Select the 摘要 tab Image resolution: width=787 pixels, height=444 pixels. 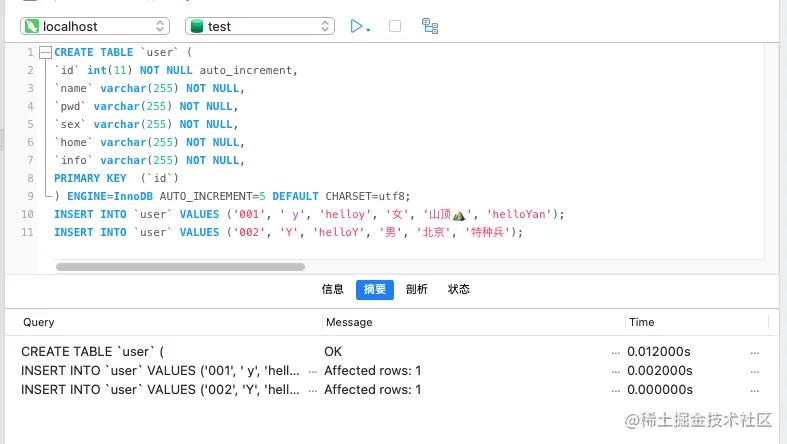click(x=374, y=289)
